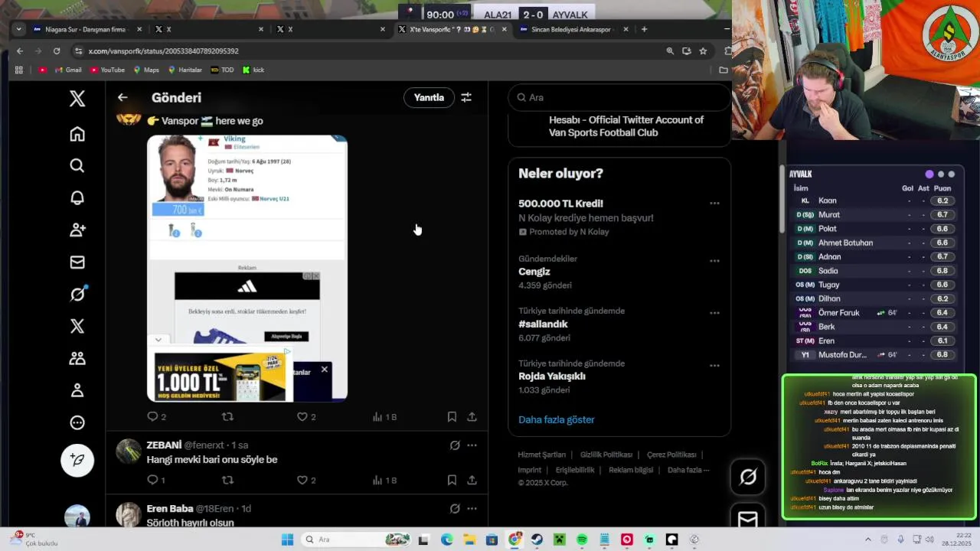Open reply filter settings icon next to Yanıtla
Viewport: 980px width, 551px height.
pos(466,97)
